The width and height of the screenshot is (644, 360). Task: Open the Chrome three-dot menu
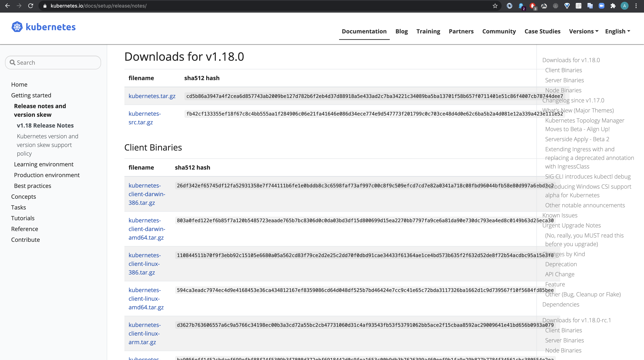point(636,6)
